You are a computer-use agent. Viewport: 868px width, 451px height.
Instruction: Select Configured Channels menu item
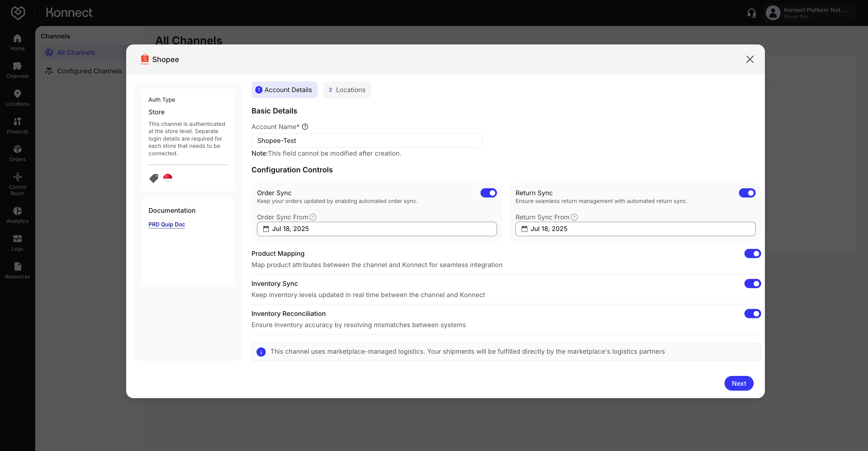point(83,71)
